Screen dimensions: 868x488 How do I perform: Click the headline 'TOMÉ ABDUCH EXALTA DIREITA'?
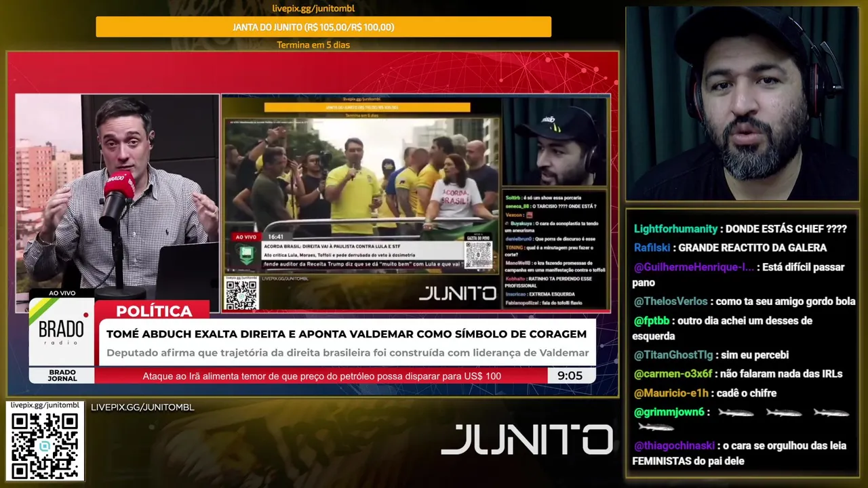tap(347, 334)
